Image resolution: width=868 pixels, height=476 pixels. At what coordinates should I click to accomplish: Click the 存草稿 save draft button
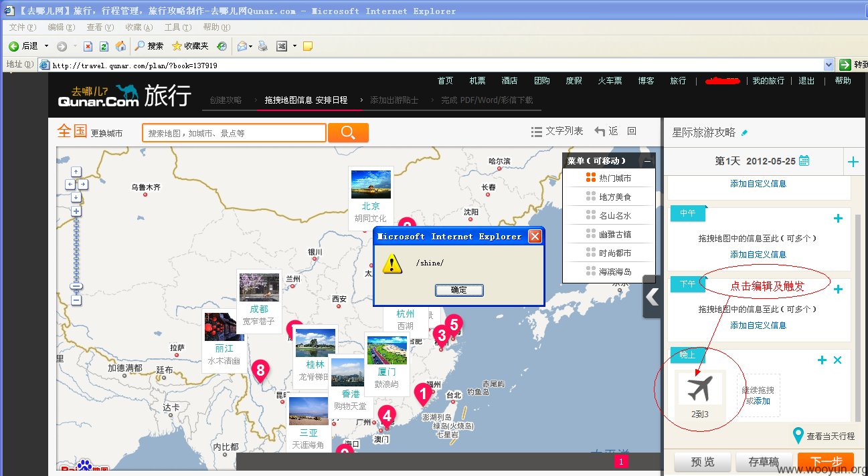764,462
